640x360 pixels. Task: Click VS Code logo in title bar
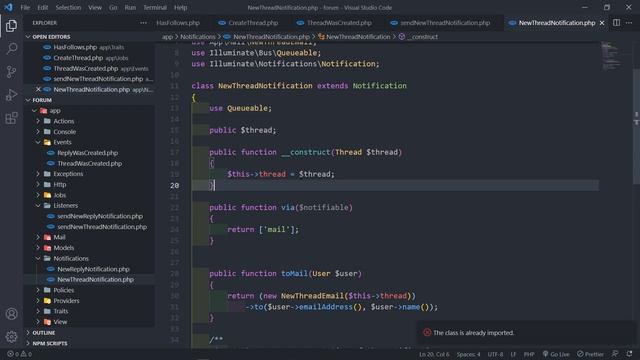(x=9, y=7)
